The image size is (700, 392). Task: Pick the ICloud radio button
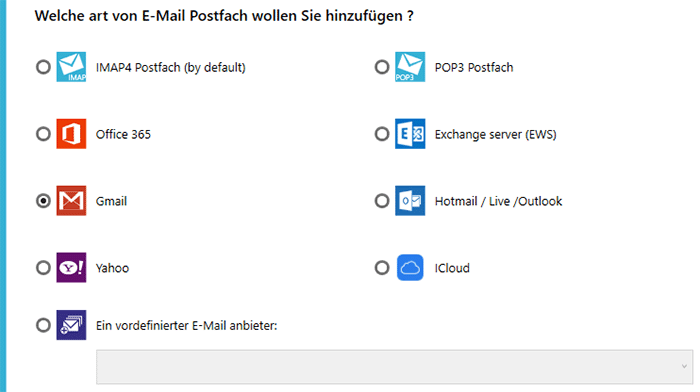(x=382, y=268)
